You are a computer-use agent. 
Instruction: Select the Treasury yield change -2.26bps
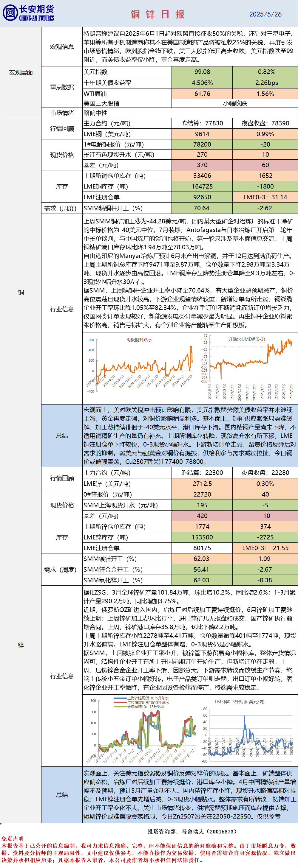coord(265,83)
